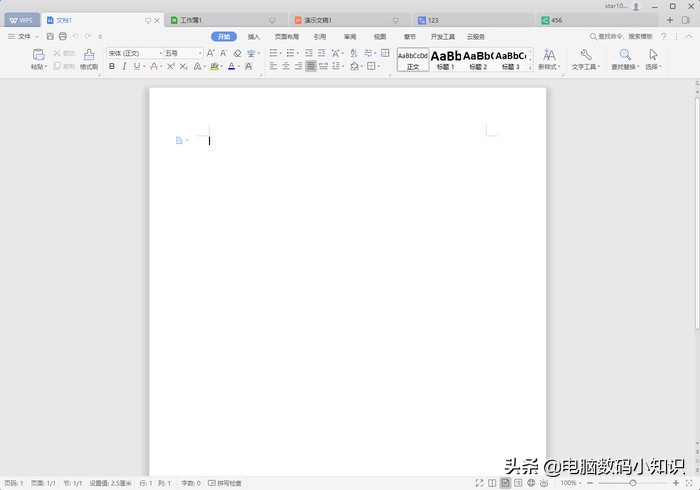
Task: Open the font name dropdown (宋体)
Action: [134, 53]
